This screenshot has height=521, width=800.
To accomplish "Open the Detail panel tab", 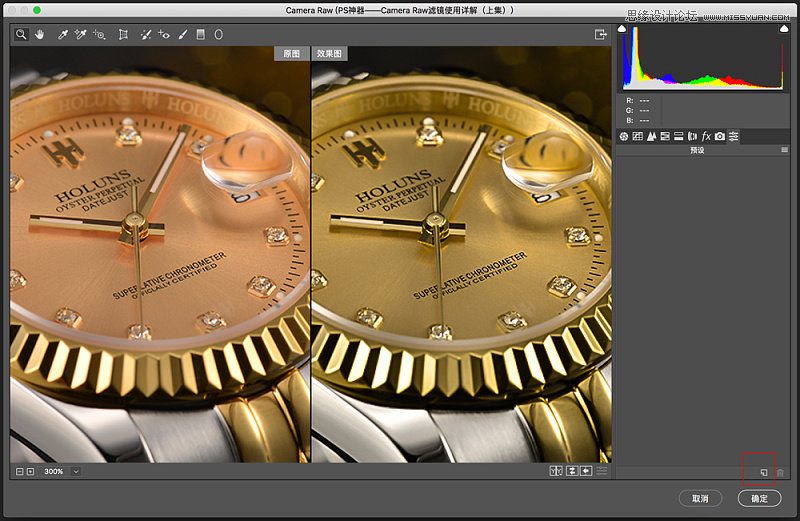I will click(x=651, y=136).
